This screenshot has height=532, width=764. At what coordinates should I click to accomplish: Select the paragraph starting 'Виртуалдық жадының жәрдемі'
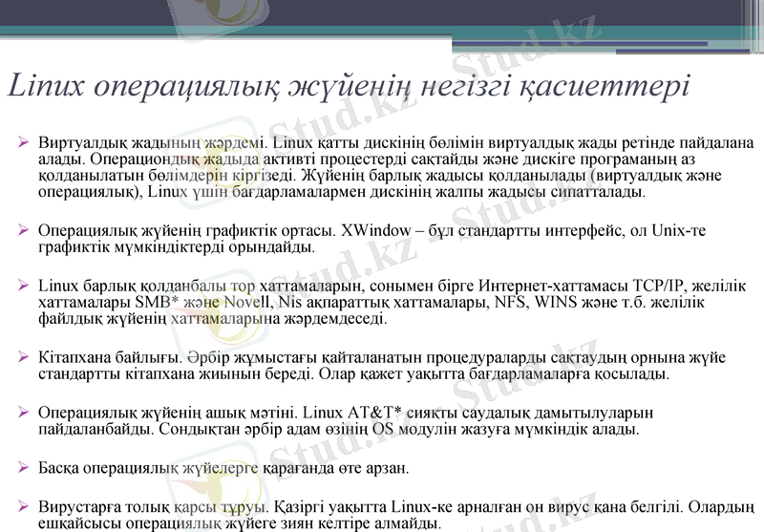pos(396,167)
